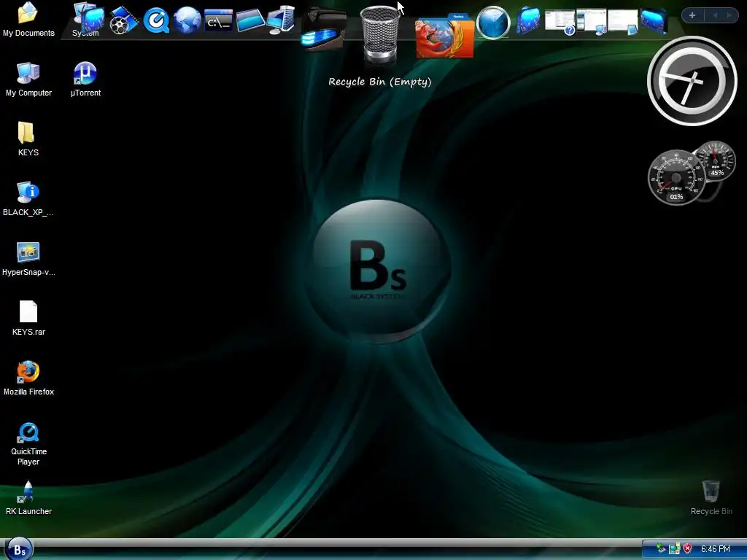
Task: Click Safely Remove Hardware tray icon
Action: (661, 548)
